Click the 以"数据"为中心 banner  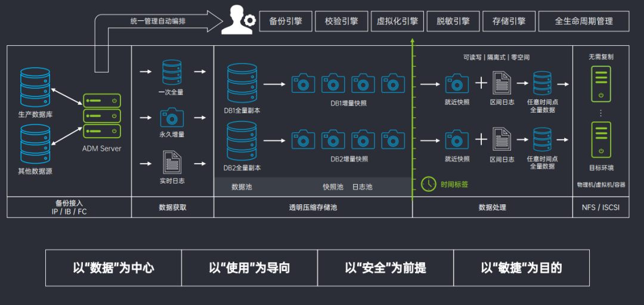coord(113,268)
